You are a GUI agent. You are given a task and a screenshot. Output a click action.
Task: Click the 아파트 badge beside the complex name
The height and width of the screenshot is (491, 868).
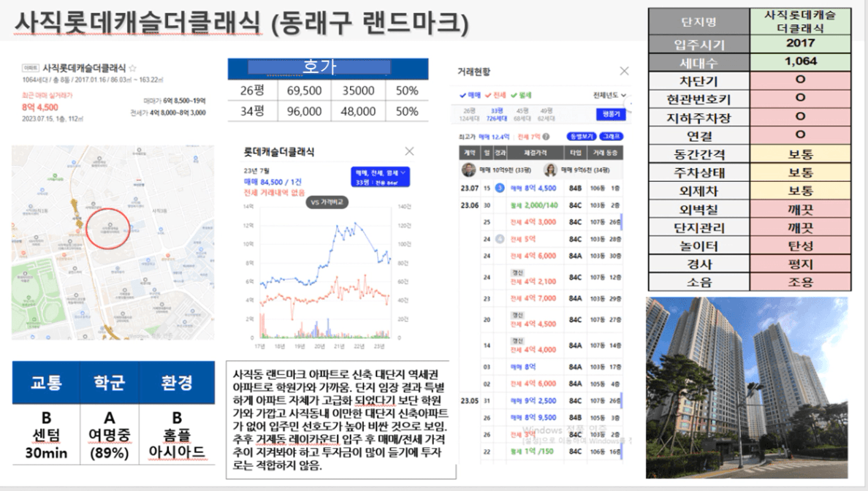[31, 68]
